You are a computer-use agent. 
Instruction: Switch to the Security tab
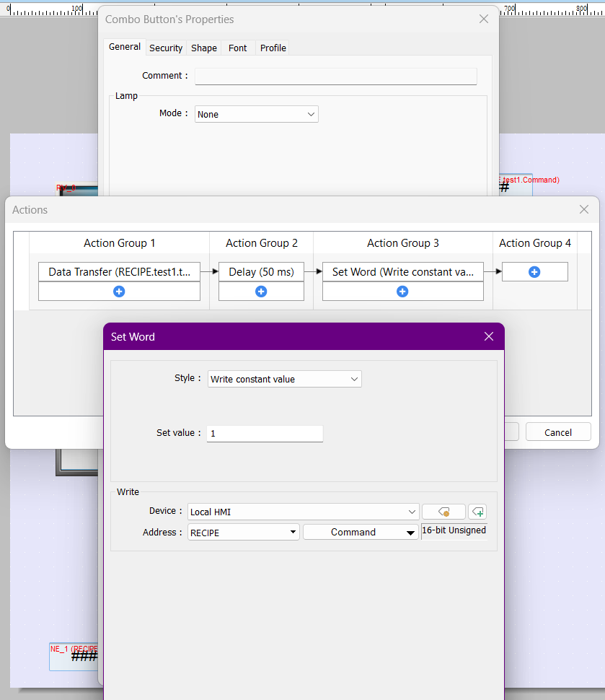pyautogui.click(x=166, y=48)
